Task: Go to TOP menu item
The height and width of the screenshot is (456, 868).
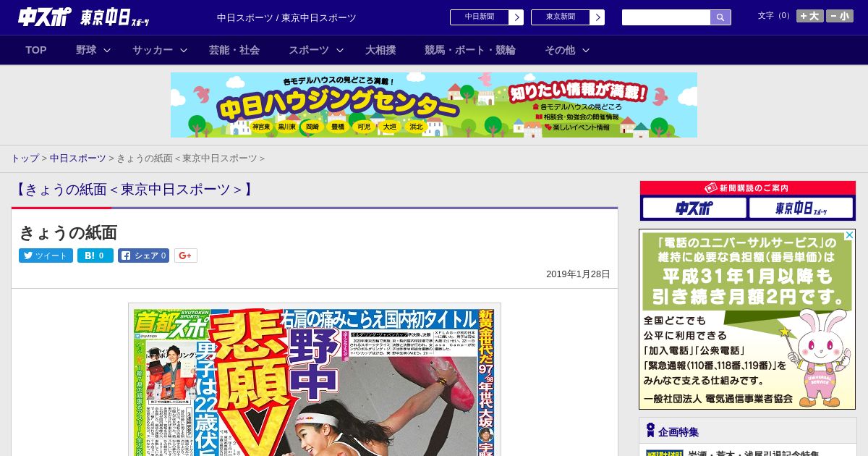Action: [x=36, y=50]
